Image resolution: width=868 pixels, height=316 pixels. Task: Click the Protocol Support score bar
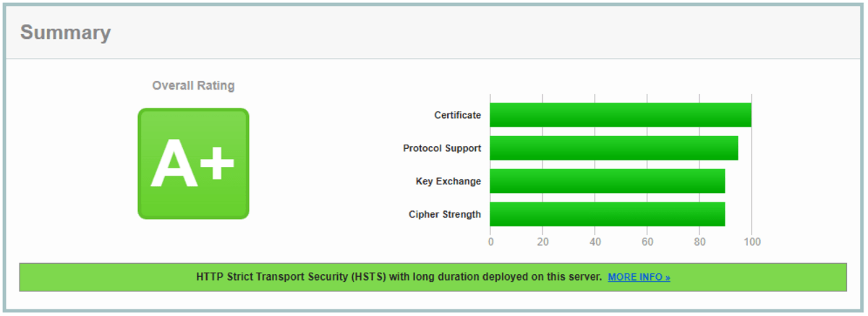614,148
